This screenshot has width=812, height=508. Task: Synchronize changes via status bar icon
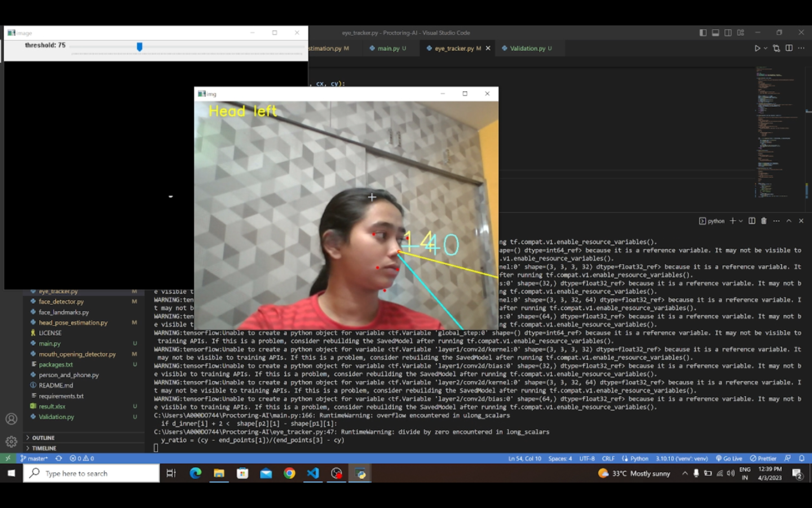click(x=59, y=458)
